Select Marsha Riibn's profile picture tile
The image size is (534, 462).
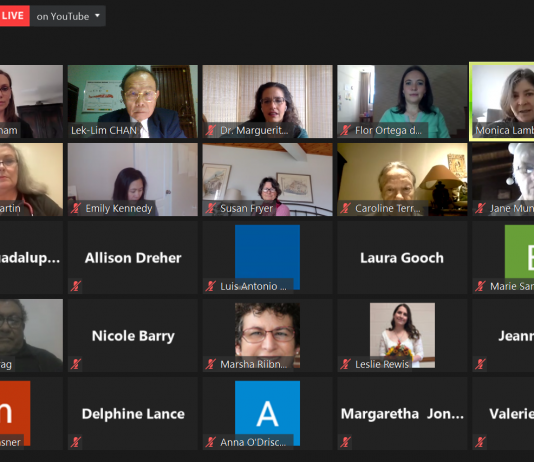tap(267, 335)
